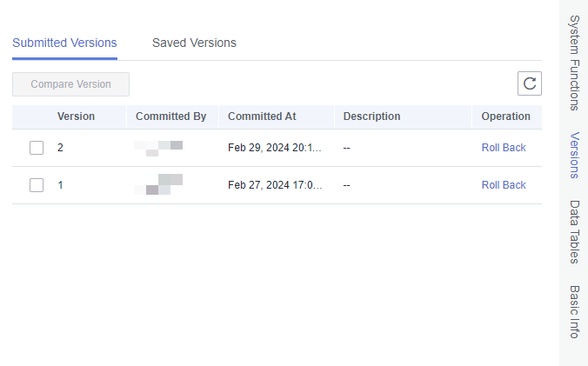Click Roll Back for version 1
This screenshot has height=366, width=588.
504,185
